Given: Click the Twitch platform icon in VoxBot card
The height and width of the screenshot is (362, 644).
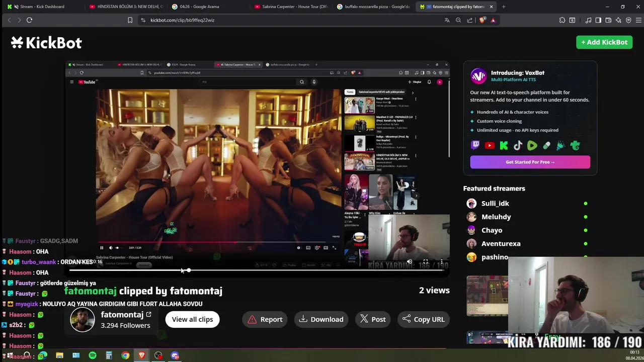Looking at the screenshot, I should click(475, 146).
